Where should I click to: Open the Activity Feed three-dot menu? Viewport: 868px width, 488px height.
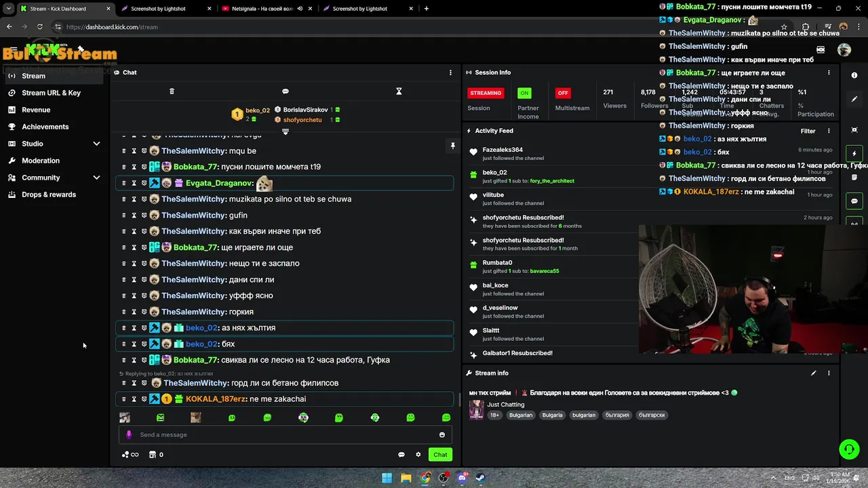pyautogui.click(x=829, y=131)
